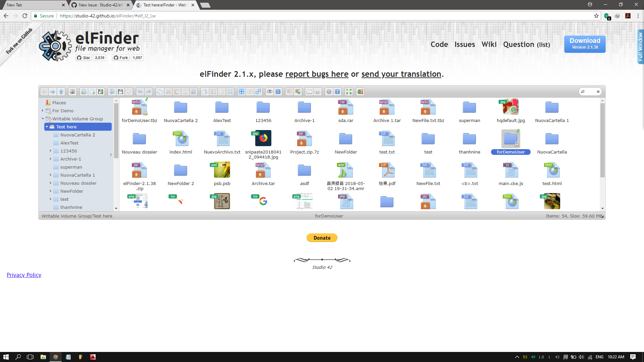Open the superman folder thumbnail
This screenshot has height=362, width=644.
pos(470,107)
